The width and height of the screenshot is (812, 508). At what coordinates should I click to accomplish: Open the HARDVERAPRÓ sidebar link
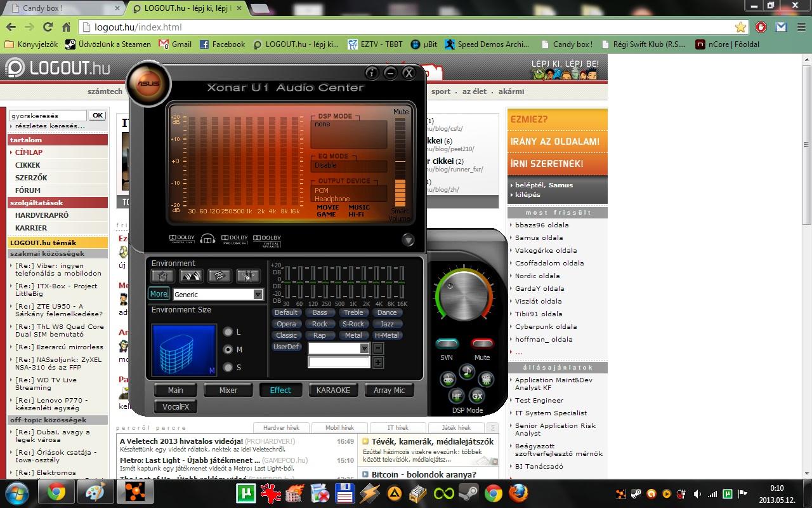(x=42, y=215)
